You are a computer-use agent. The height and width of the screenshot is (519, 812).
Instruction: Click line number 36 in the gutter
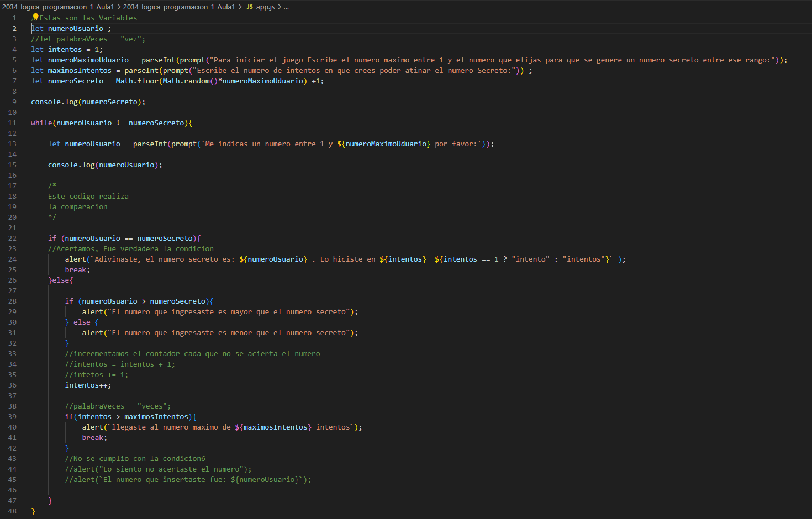12,385
